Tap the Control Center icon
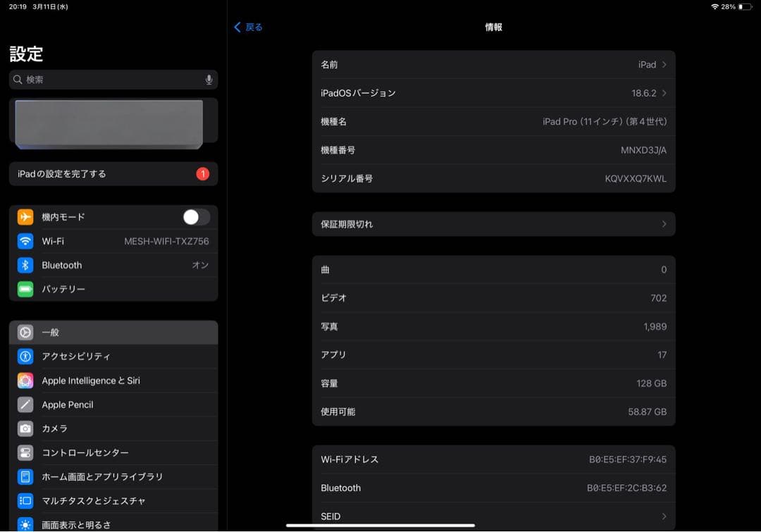The image size is (761, 532). click(25, 452)
